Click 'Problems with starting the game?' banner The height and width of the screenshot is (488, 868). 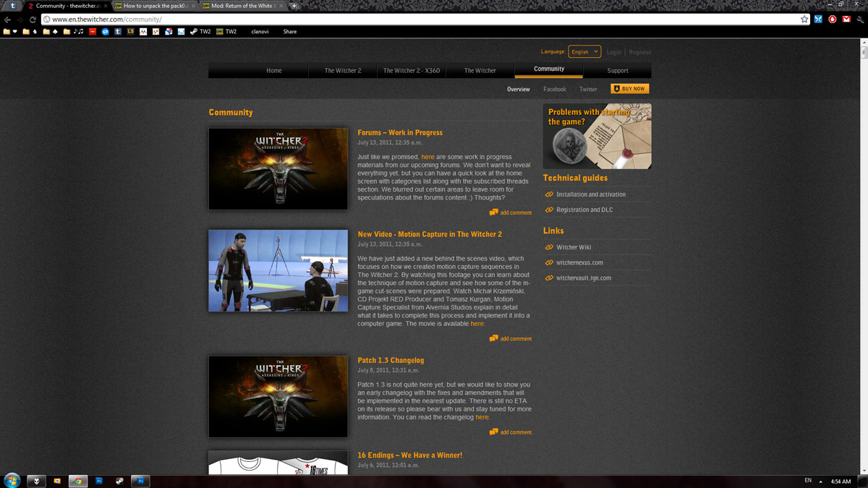pyautogui.click(x=597, y=136)
